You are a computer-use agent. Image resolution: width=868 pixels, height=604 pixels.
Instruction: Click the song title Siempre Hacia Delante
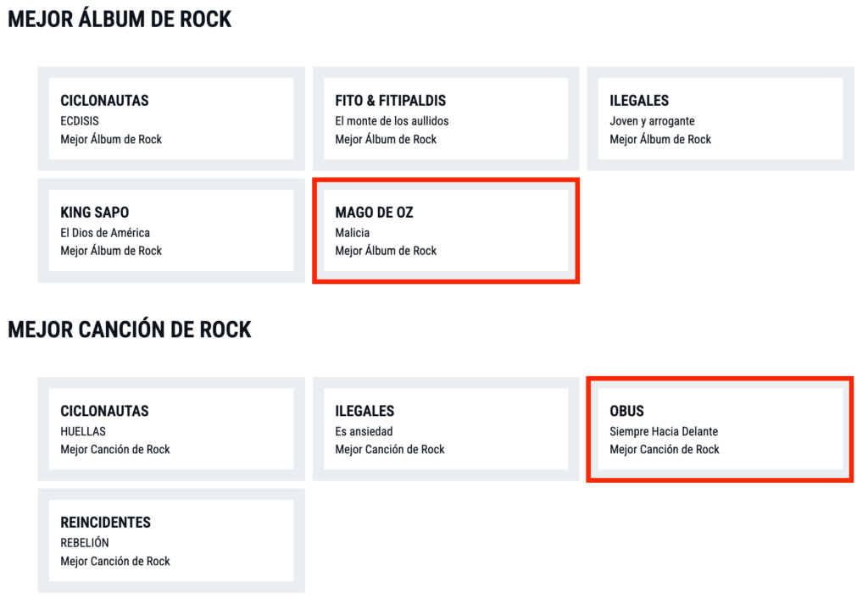(664, 431)
